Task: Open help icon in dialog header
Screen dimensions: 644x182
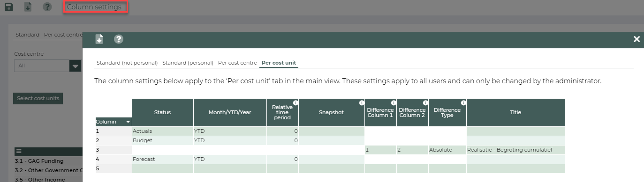Action: tap(119, 39)
